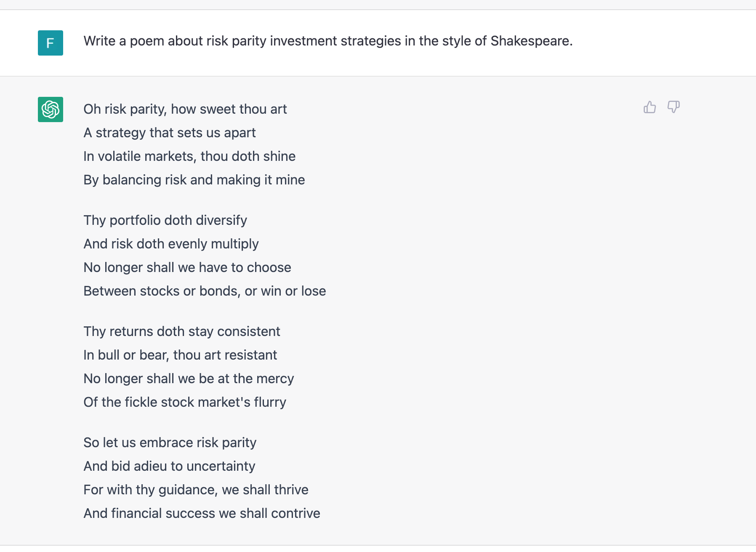Click the line 'A strategy that sets us apart'
Screen dimensions: 756x552
(x=170, y=133)
